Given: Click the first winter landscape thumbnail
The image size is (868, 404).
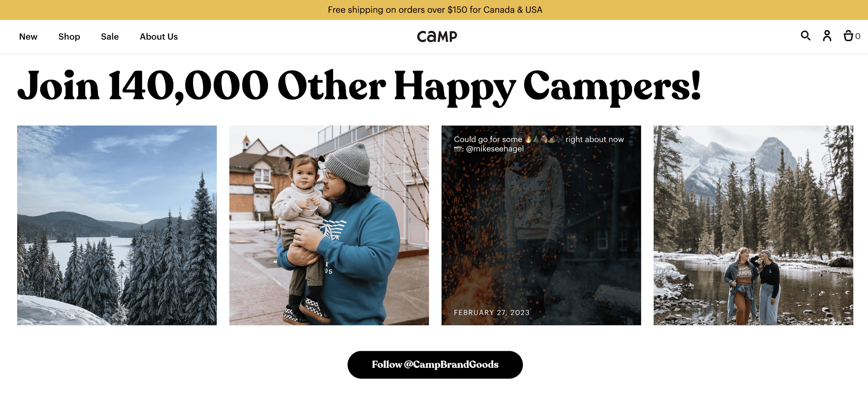Looking at the screenshot, I should click(117, 224).
